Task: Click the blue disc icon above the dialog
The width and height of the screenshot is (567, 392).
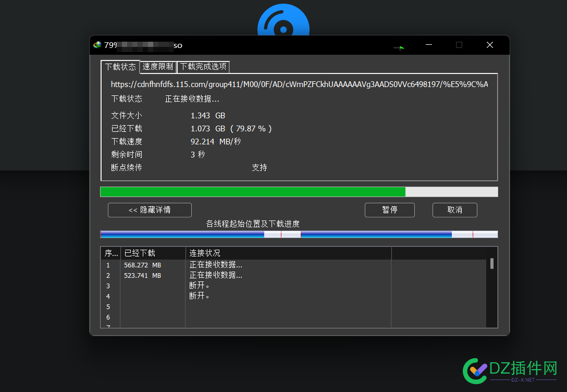Action: click(x=283, y=19)
